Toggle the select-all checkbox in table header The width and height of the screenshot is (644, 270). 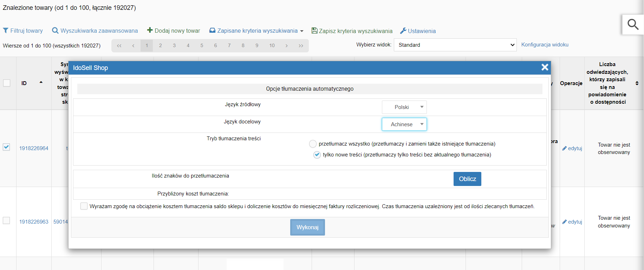[7, 83]
